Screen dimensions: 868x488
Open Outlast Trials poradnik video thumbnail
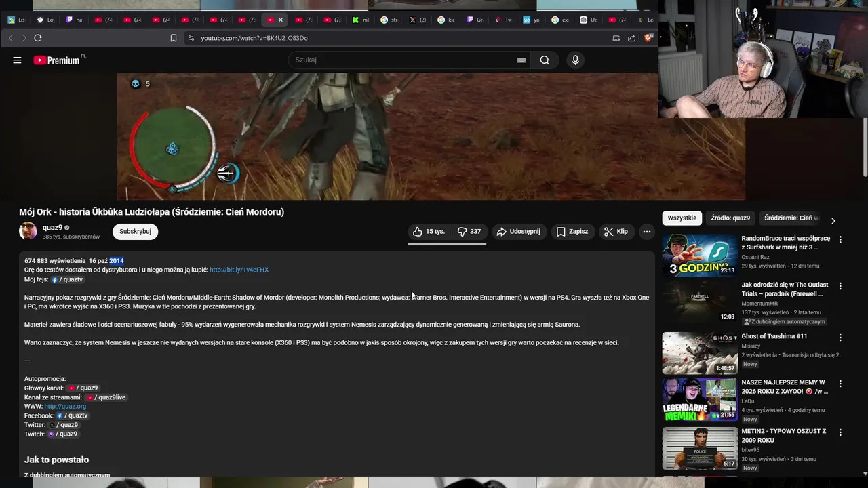[x=700, y=302]
